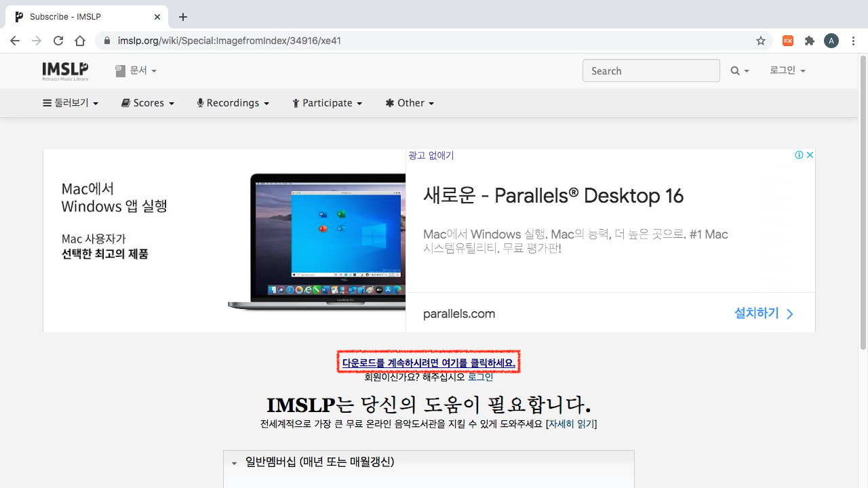The image size is (868, 488).
Task: Click the 광고 없애기 link
Action: 431,155
